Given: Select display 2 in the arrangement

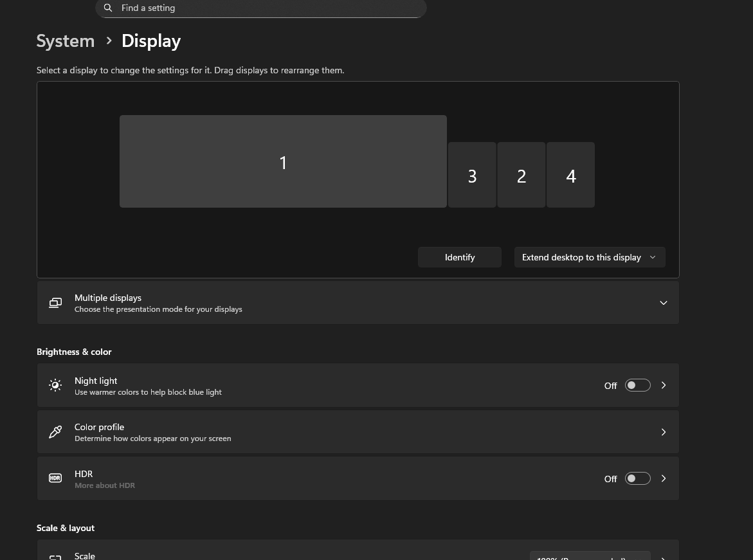Looking at the screenshot, I should [522, 175].
